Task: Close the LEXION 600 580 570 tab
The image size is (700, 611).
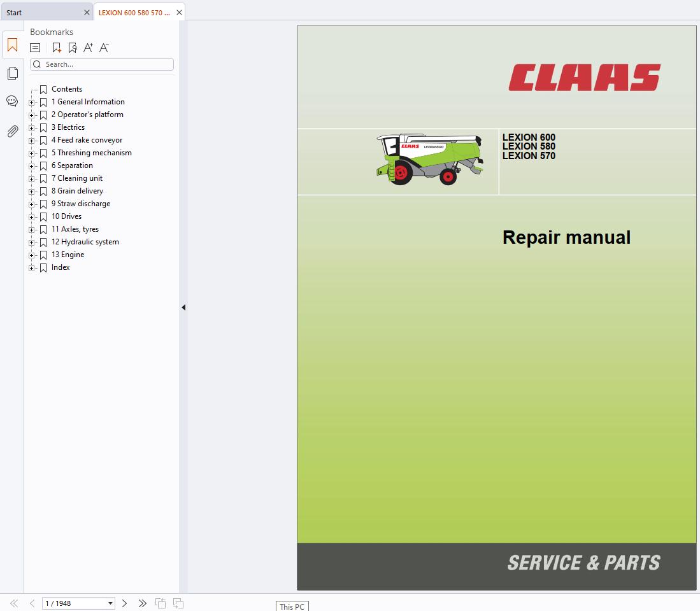Action: pyautogui.click(x=179, y=13)
